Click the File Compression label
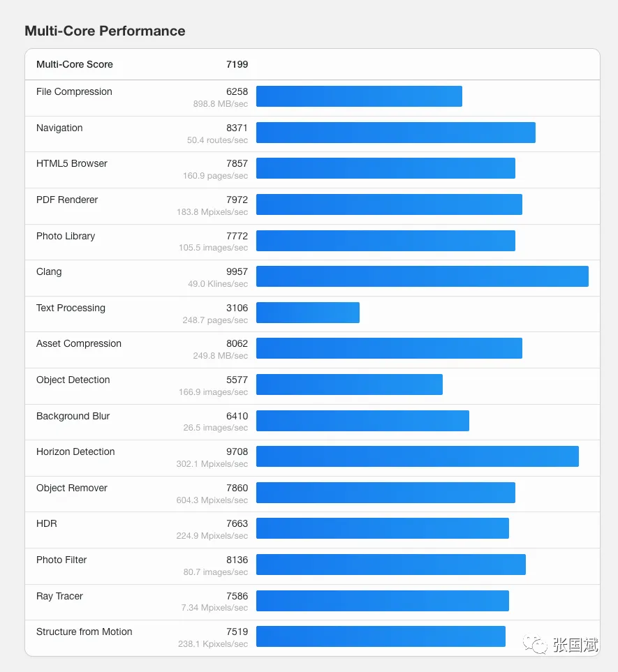618x672 pixels. coord(74,91)
